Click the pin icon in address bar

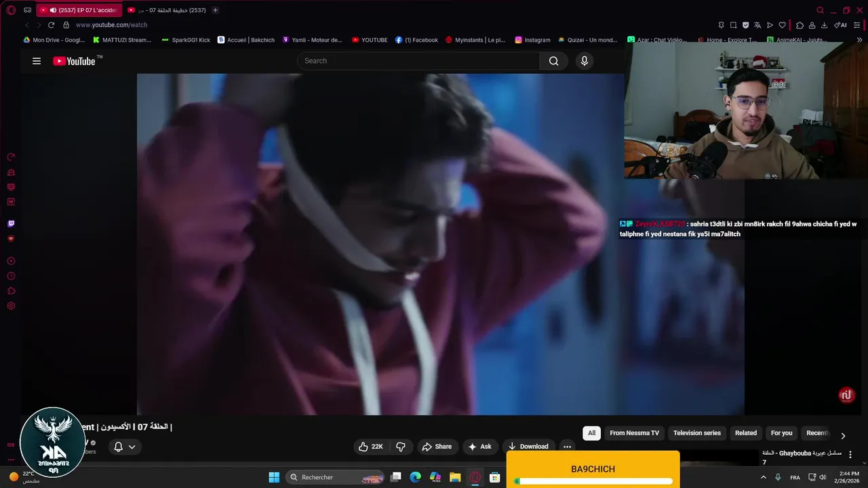pyautogui.click(x=721, y=25)
